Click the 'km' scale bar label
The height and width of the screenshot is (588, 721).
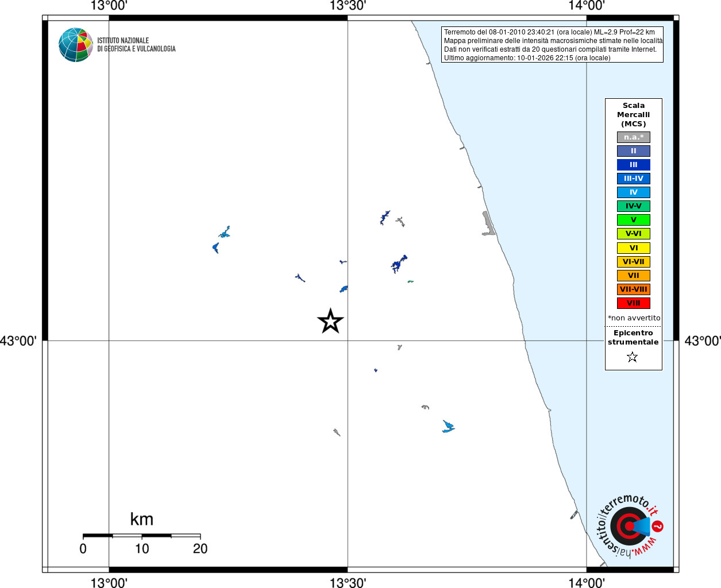pyautogui.click(x=141, y=519)
